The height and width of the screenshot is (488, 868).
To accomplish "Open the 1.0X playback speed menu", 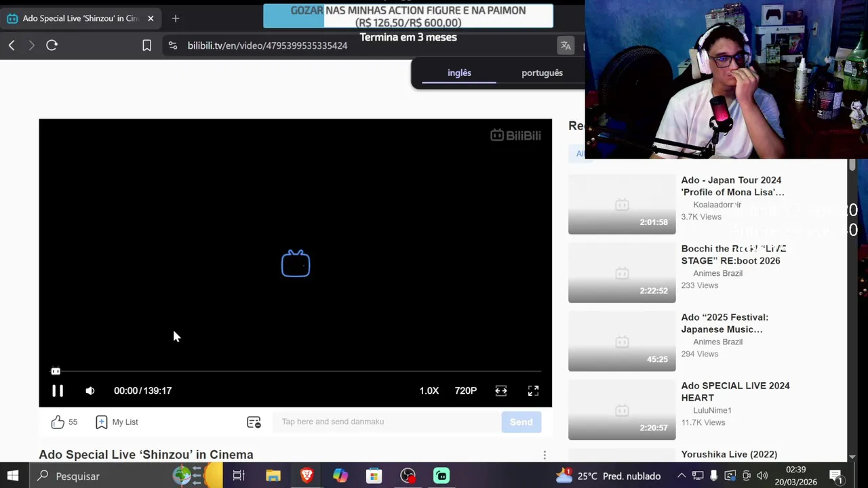I will point(429,390).
